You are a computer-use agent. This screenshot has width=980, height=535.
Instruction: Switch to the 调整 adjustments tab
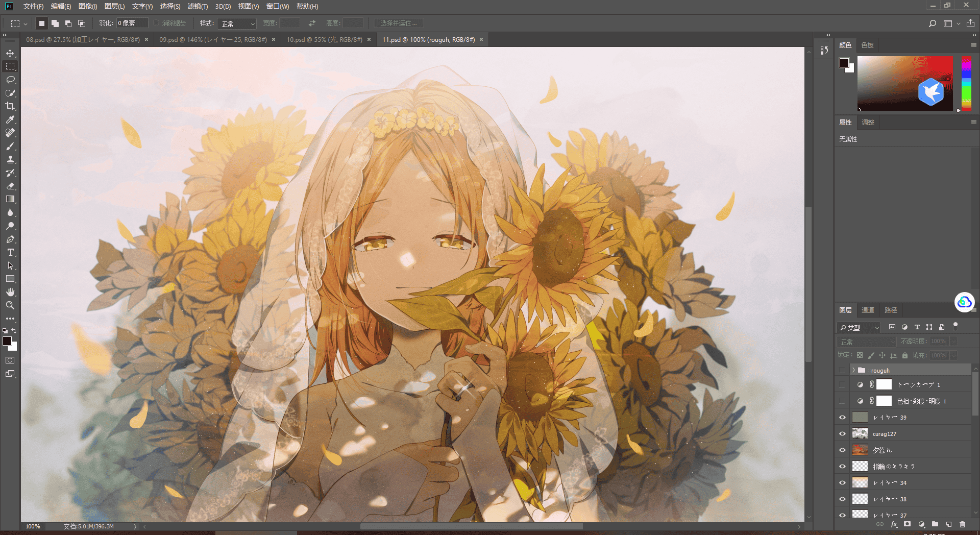868,122
